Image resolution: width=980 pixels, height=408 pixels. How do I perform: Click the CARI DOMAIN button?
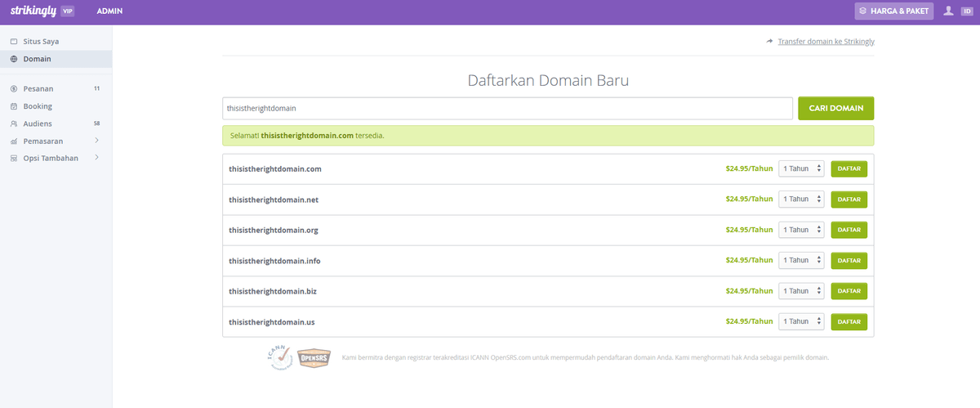coord(835,108)
